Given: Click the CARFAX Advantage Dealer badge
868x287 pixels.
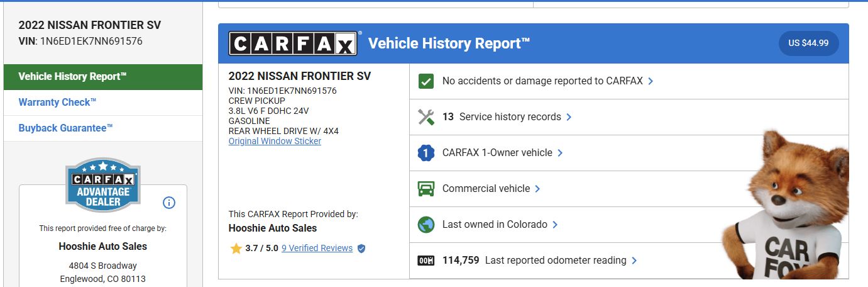Looking at the screenshot, I should point(103,184).
